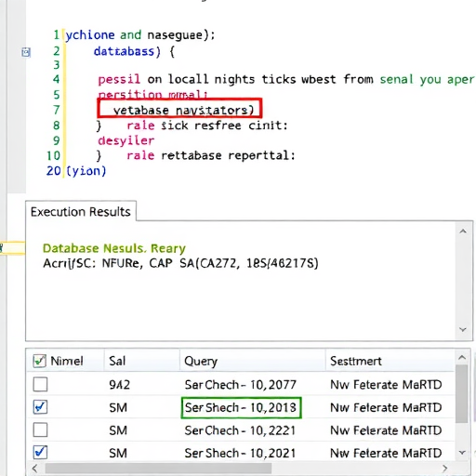Select the 'SerShech - 10,2018' query cell
Screen dimensions: 476x476
[x=241, y=407]
